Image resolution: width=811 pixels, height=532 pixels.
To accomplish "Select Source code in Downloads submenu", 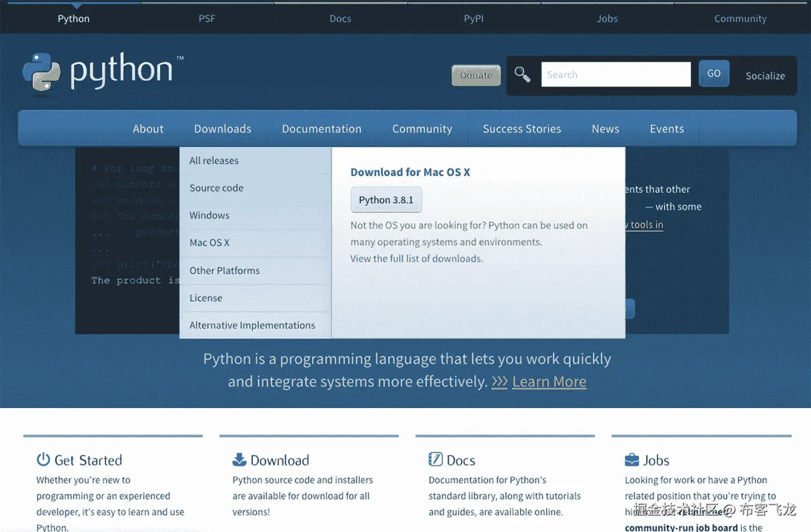I will pyautogui.click(x=256, y=188).
